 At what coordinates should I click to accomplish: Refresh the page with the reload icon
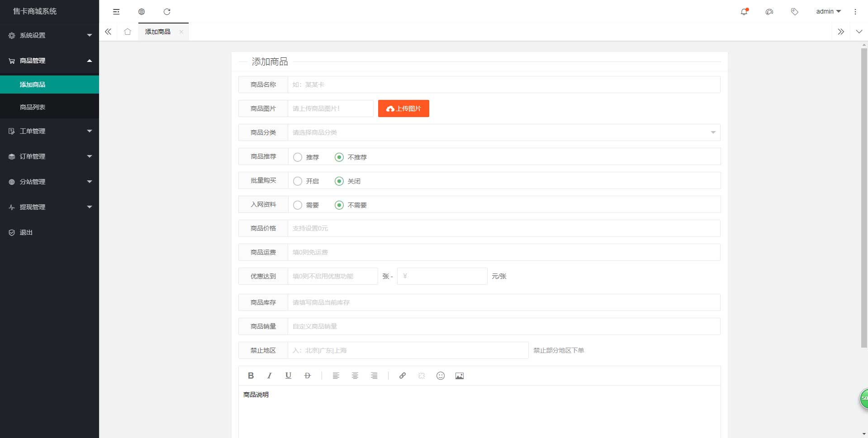(167, 12)
